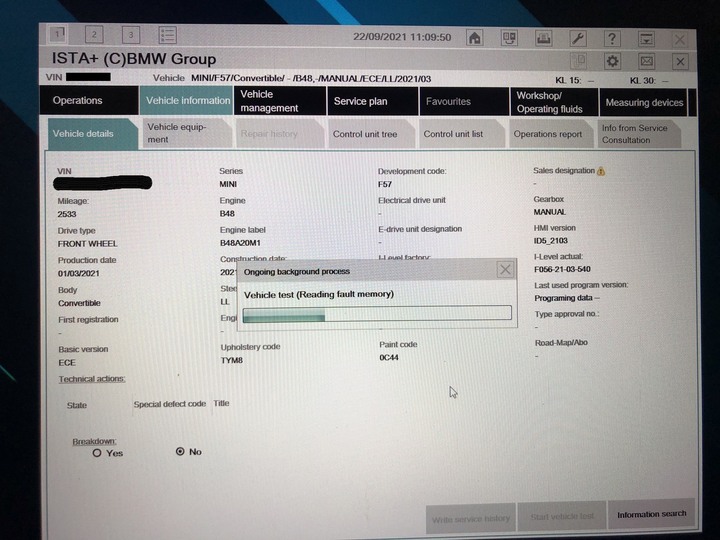Click the date and time display
This screenshot has width=720, height=540.
[x=402, y=37]
